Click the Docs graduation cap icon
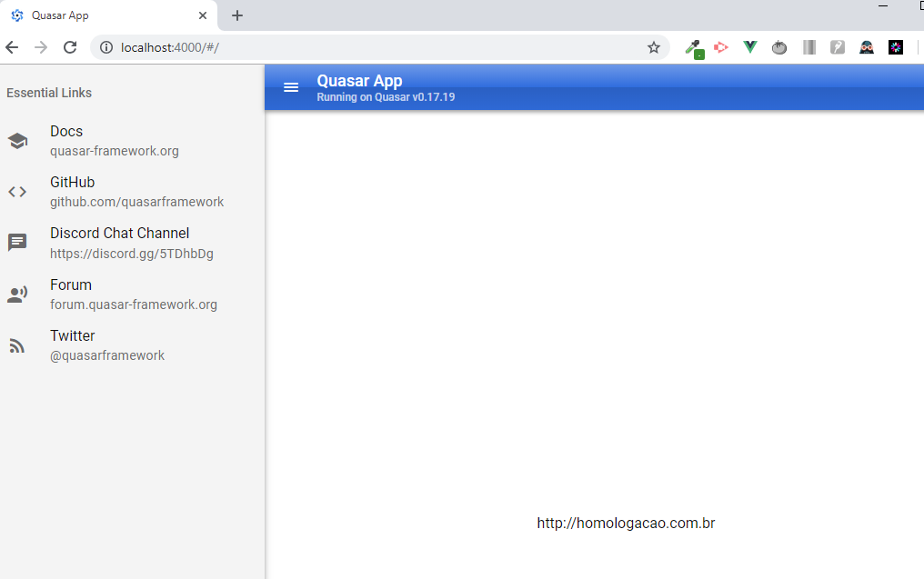924x579 pixels. click(x=17, y=141)
